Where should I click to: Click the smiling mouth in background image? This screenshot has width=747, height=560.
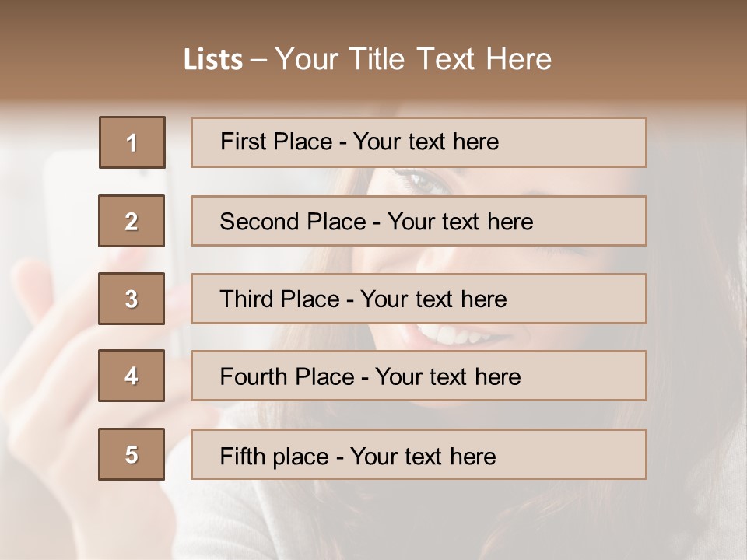coord(459,336)
